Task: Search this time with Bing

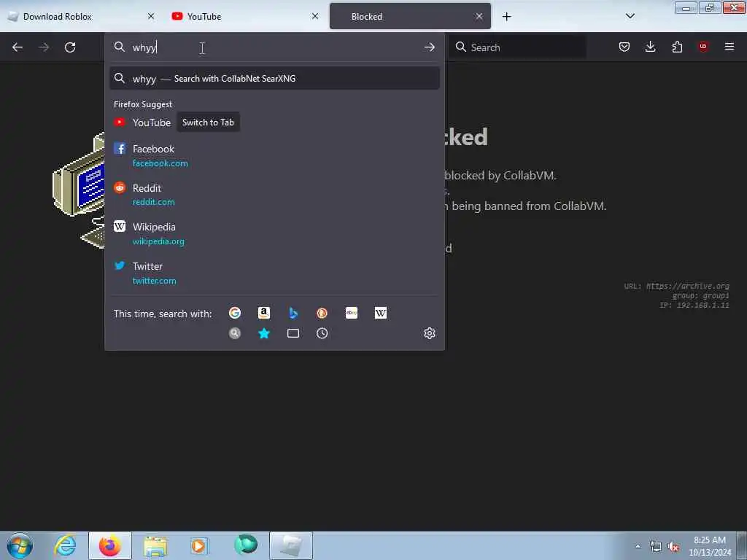Action: tap(293, 313)
